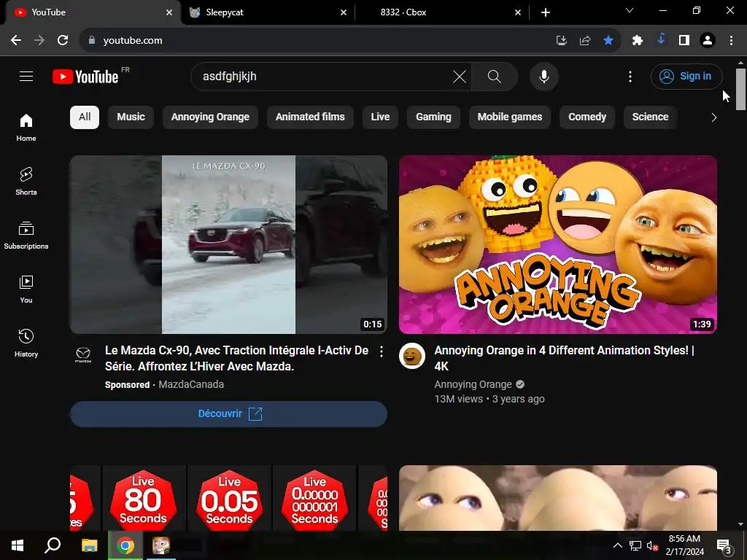747x560 pixels.
Task: Play the Annoying Orange video thumbnail
Action: coord(558,244)
